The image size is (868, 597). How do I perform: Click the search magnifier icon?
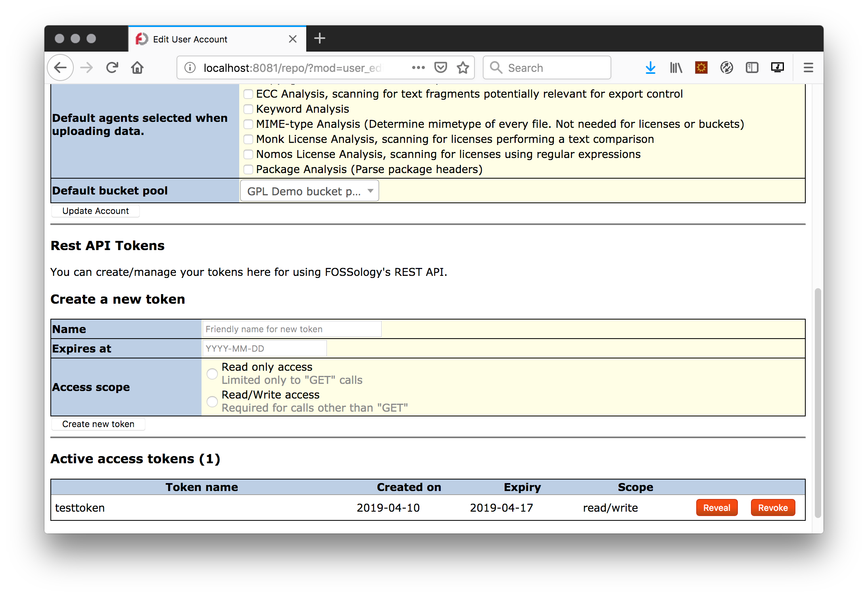(x=496, y=67)
